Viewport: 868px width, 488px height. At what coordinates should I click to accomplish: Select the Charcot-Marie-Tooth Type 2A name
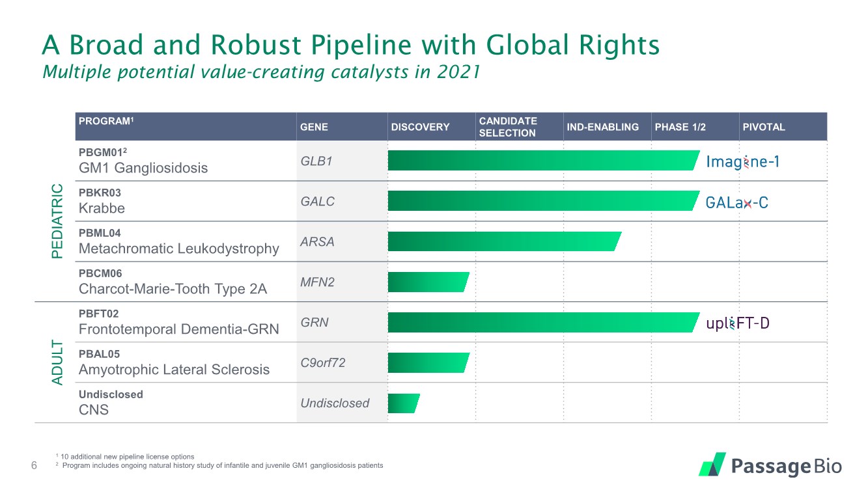[x=173, y=290]
